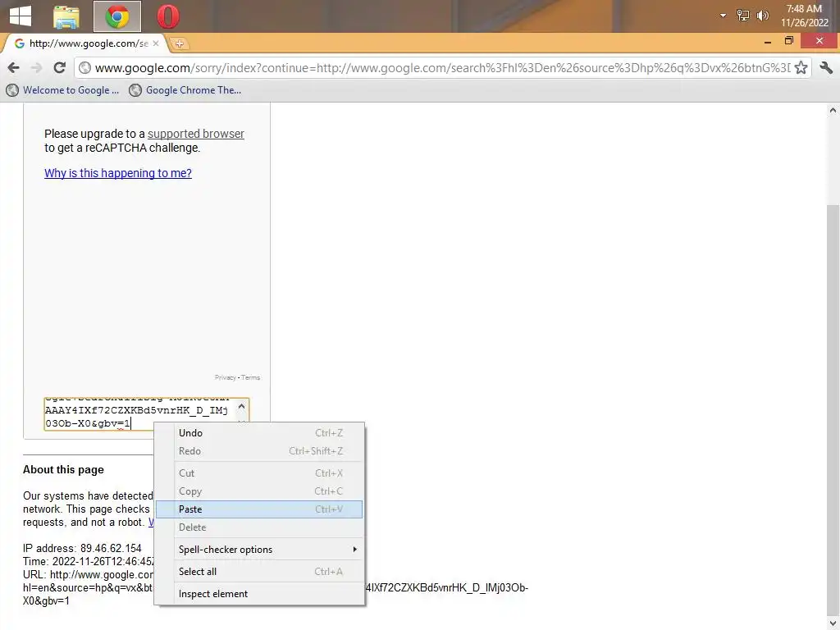Click the page scrollbar down arrow
The width and height of the screenshot is (840, 630).
pos(833,623)
